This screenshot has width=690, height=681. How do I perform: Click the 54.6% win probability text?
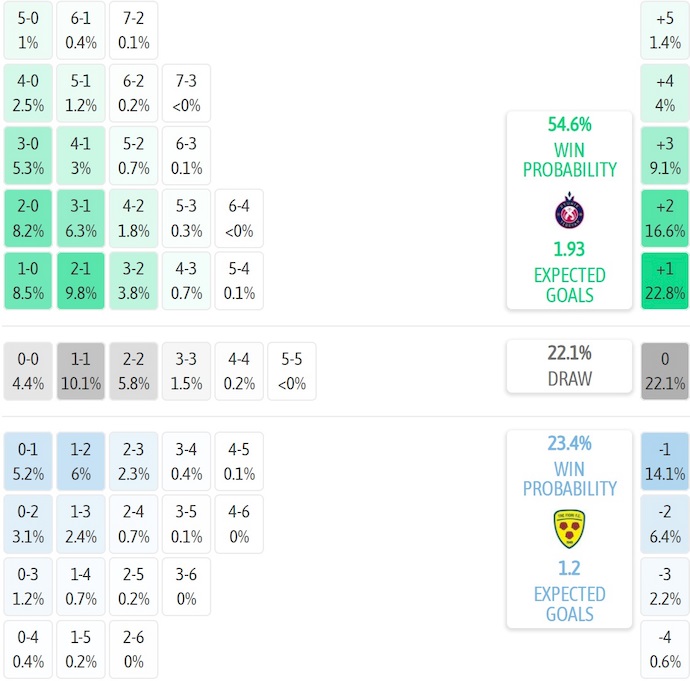tap(569, 125)
